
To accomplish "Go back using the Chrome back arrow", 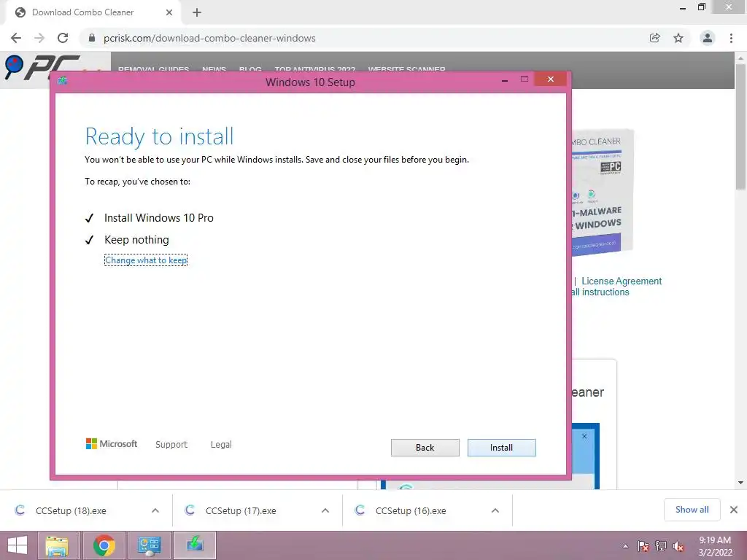I will [16, 38].
